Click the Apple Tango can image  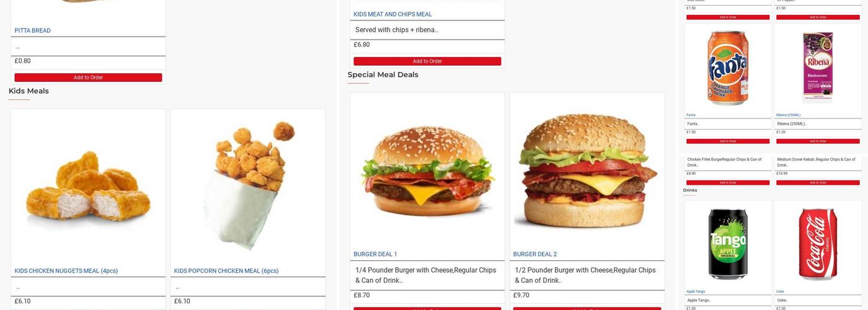[728, 244]
